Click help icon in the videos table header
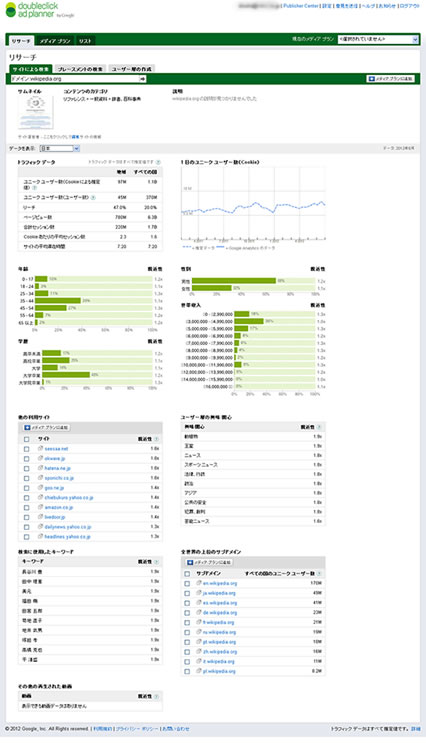 [156, 696]
